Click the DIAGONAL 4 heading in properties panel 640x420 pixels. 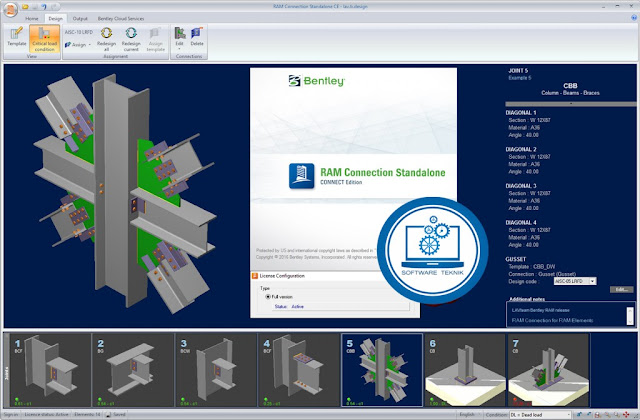(521, 222)
